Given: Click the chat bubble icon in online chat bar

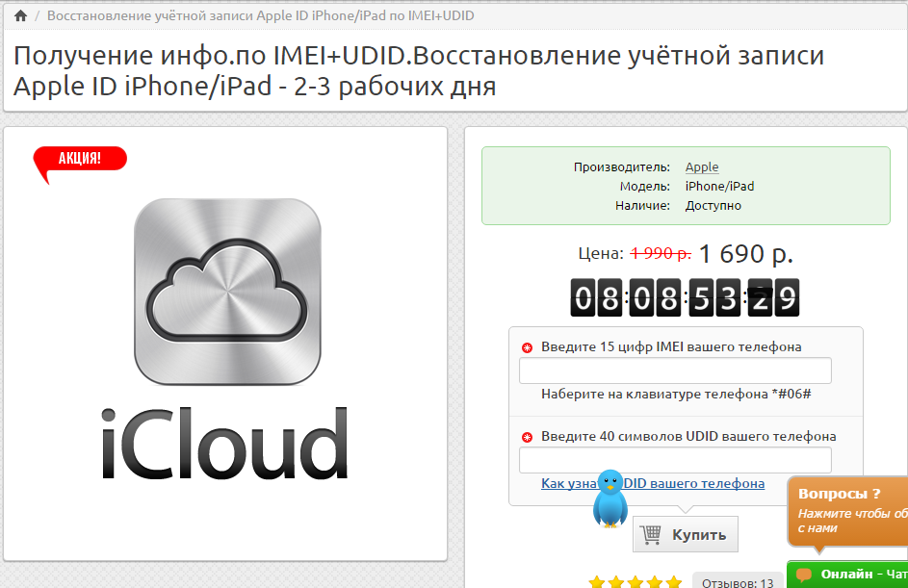Looking at the screenshot, I should click(x=804, y=575).
